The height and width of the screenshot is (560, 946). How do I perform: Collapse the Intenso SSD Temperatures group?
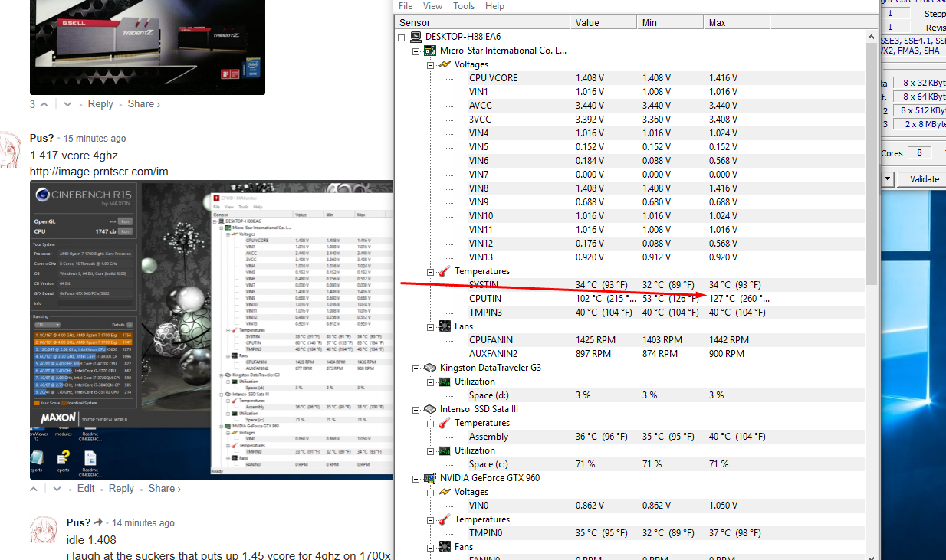tap(430, 423)
